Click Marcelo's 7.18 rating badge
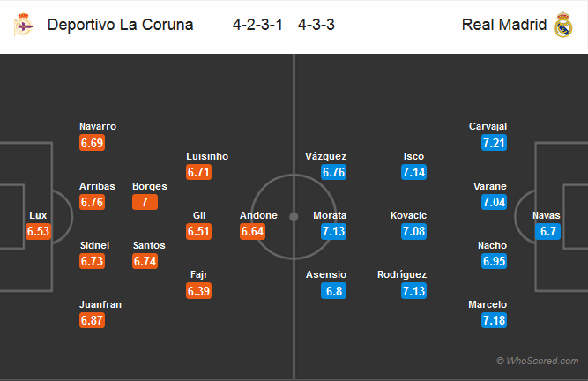The height and width of the screenshot is (381, 588). point(495,321)
